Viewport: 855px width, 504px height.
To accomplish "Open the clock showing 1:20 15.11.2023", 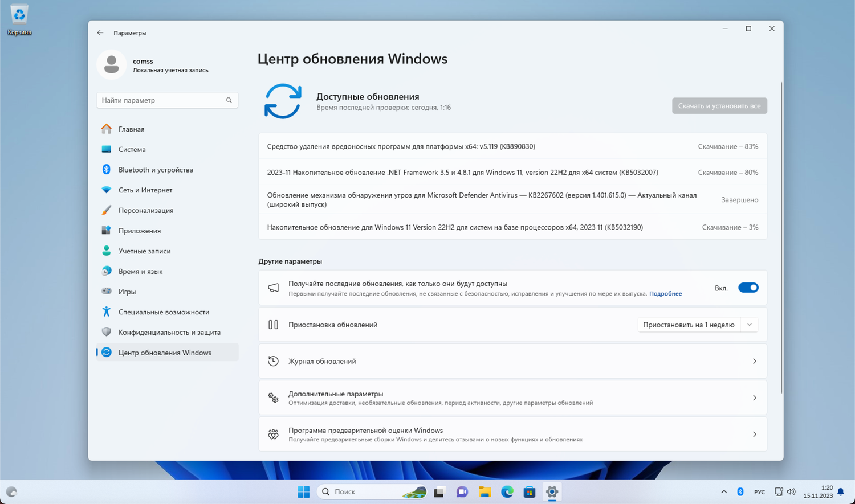I will 819,492.
